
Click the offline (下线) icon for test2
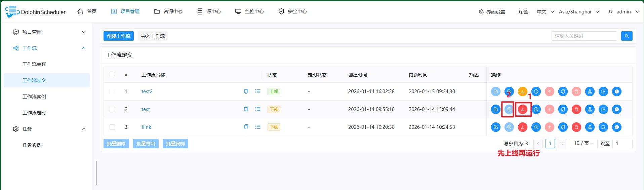click(522, 91)
